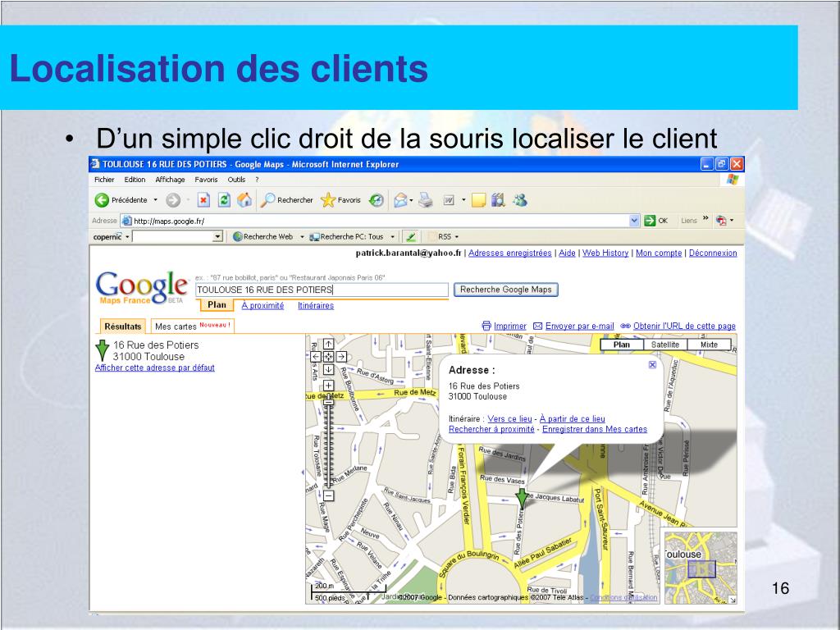Viewport: 840px width, 630px height.
Task: Open Favoris star in IE toolbar
Action: coord(328,200)
